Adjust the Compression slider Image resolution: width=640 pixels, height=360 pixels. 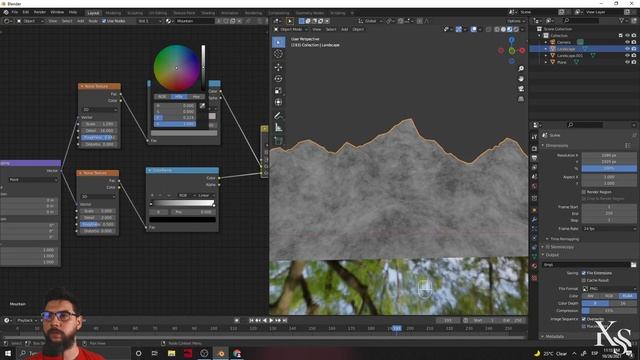[609, 311]
